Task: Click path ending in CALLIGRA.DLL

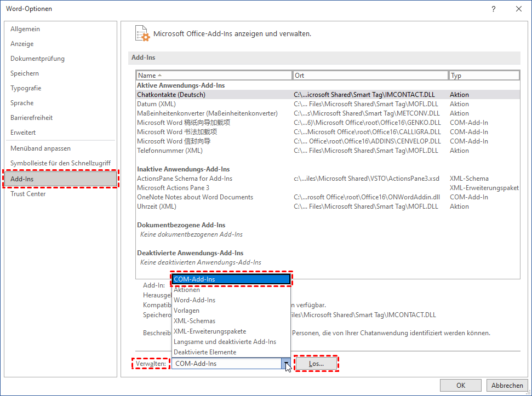Action: [367, 132]
